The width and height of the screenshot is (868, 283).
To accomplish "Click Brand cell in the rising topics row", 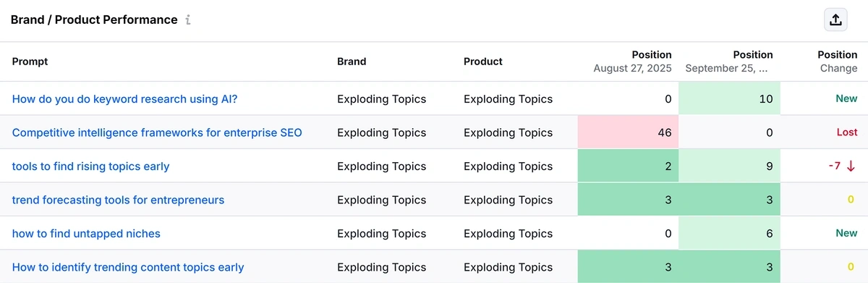I will [382, 166].
